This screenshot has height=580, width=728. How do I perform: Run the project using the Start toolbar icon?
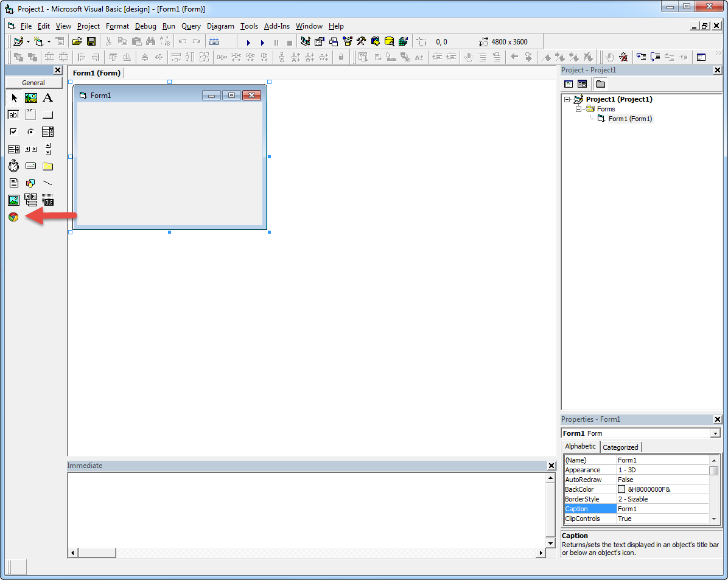248,42
